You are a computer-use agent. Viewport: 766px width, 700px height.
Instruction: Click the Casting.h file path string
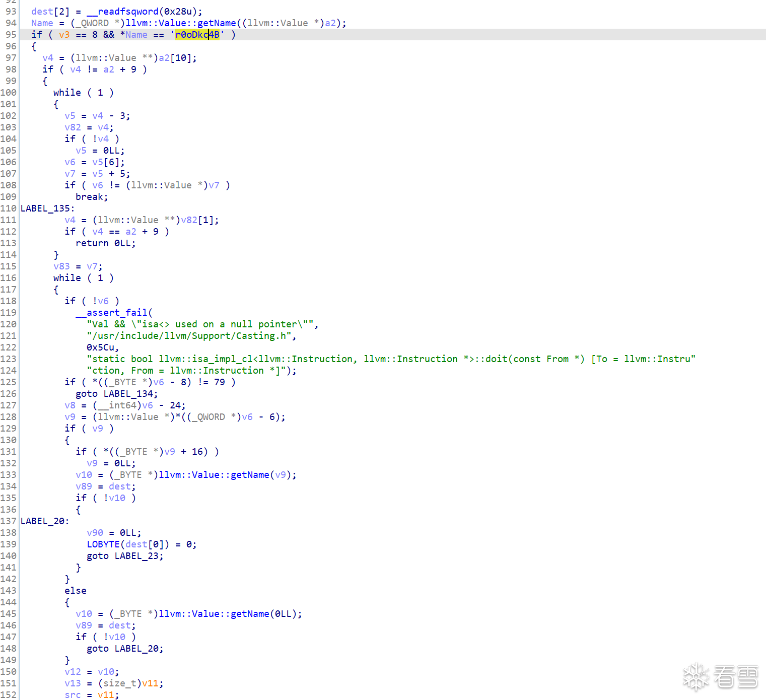[x=191, y=336]
